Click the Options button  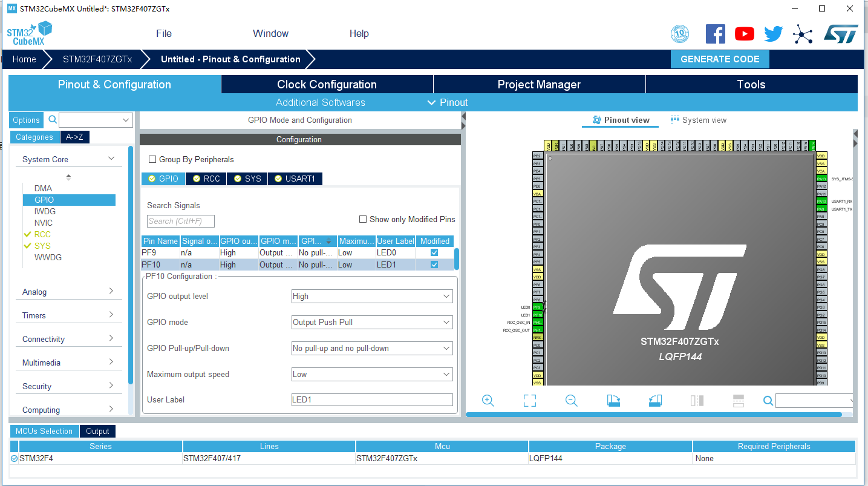pyautogui.click(x=26, y=120)
